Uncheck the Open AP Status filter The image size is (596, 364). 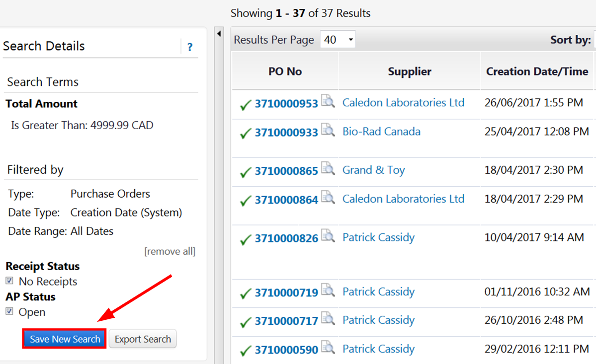coord(9,312)
